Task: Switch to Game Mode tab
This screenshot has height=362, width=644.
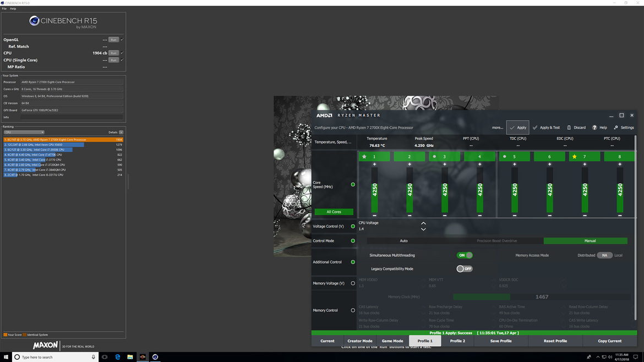Action: tap(392, 341)
